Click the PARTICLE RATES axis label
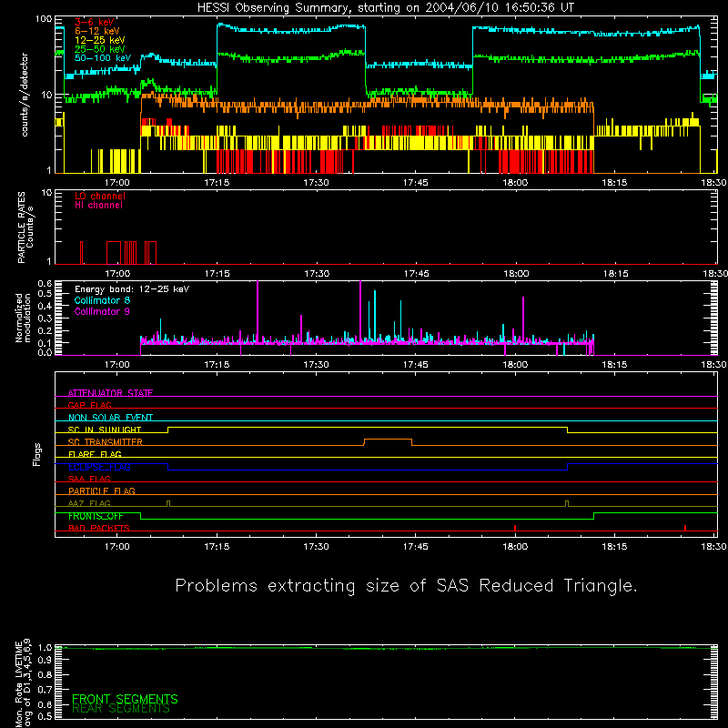The width and height of the screenshot is (728, 728). [x=25, y=227]
